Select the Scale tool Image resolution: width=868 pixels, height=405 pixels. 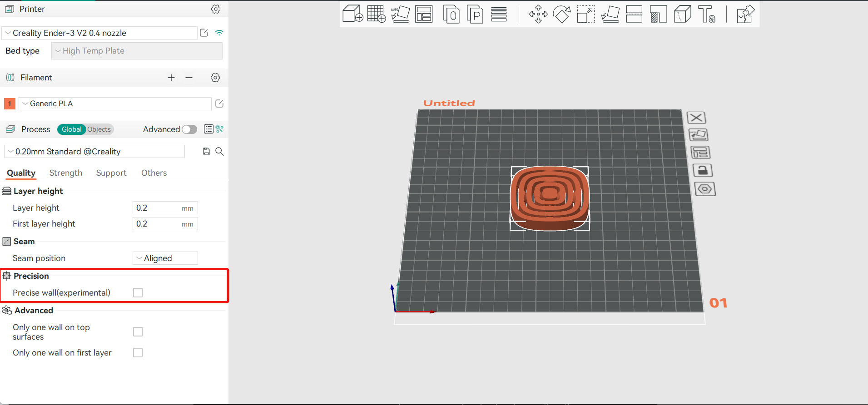[585, 14]
